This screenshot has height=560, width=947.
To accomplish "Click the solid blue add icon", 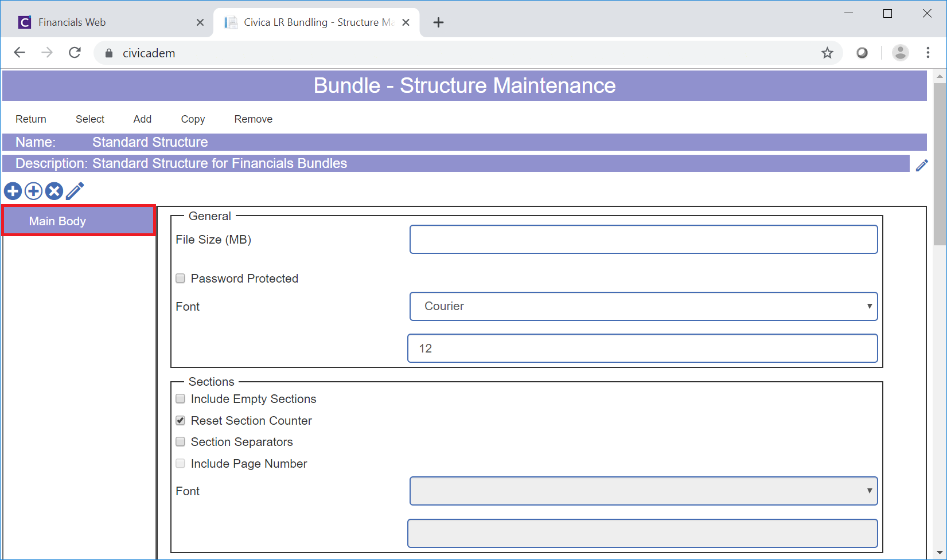I will (13, 191).
